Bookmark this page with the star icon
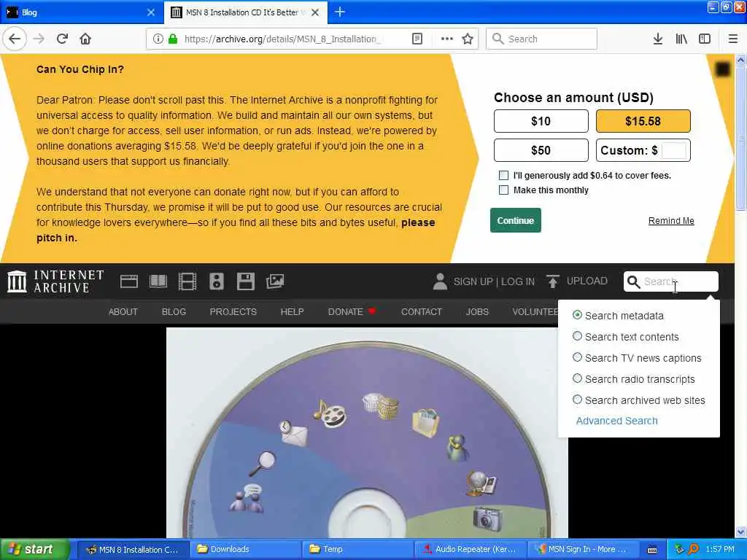The height and width of the screenshot is (560, 747). pyautogui.click(x=468, y=39)
